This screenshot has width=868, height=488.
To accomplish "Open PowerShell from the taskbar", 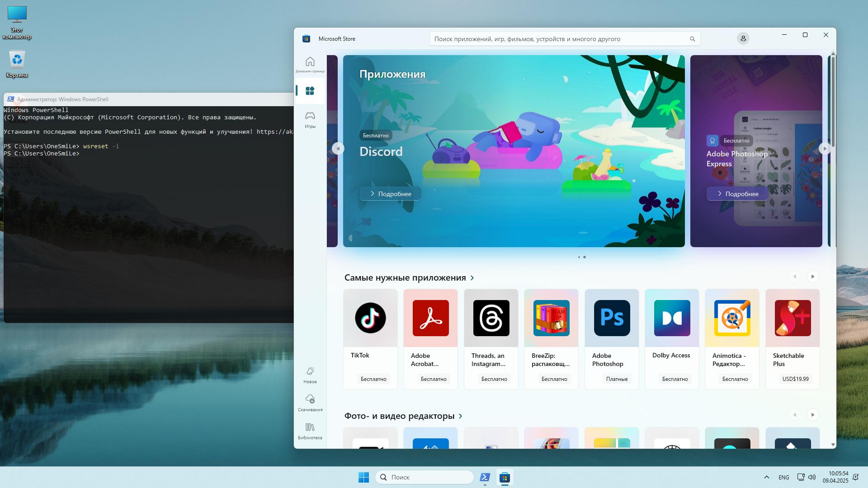I will pyautogui.click(x=485, y=477).
